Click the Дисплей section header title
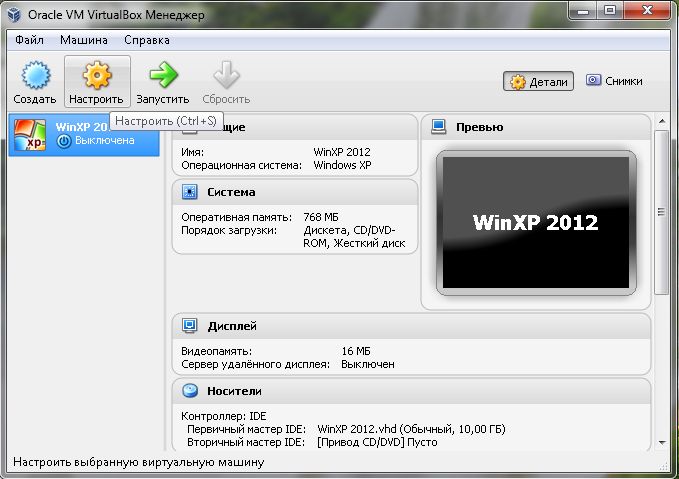The height and width of the screenshot is (479, 679). 232,326
